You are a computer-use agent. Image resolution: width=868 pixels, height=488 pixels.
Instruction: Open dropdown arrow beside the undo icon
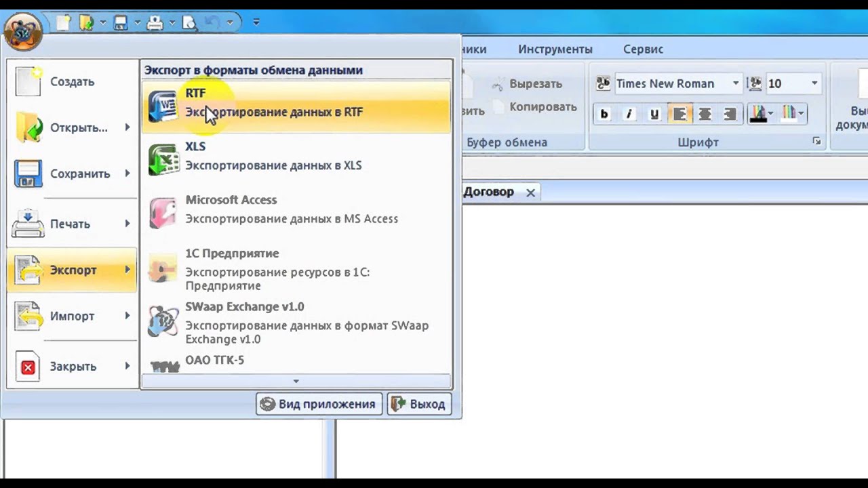[x=230, y=23]
